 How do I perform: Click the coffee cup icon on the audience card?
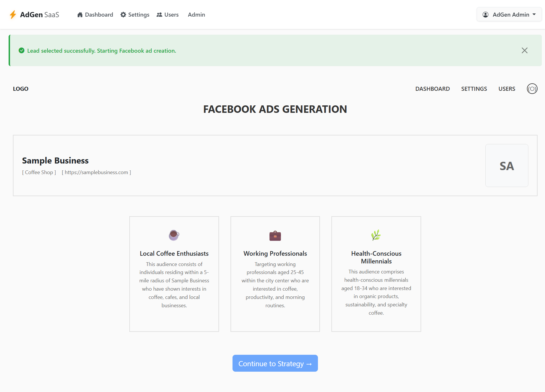tap(174, 235)
